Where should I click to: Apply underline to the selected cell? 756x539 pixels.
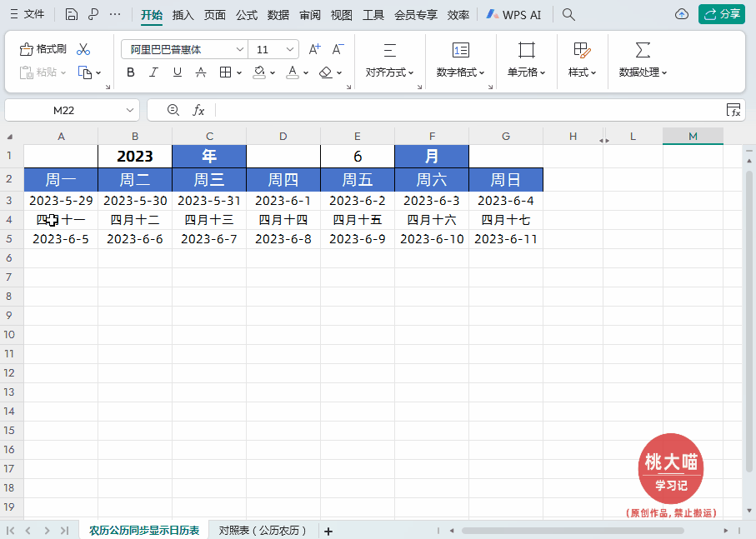coord(176,72)
